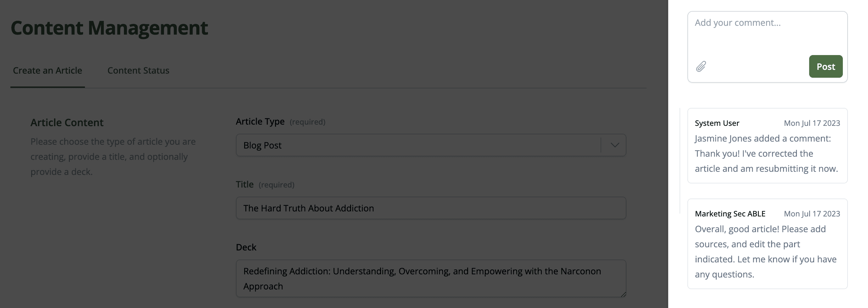
Task: Attach a file using the paperclip icon
Action: click(701, 67)
